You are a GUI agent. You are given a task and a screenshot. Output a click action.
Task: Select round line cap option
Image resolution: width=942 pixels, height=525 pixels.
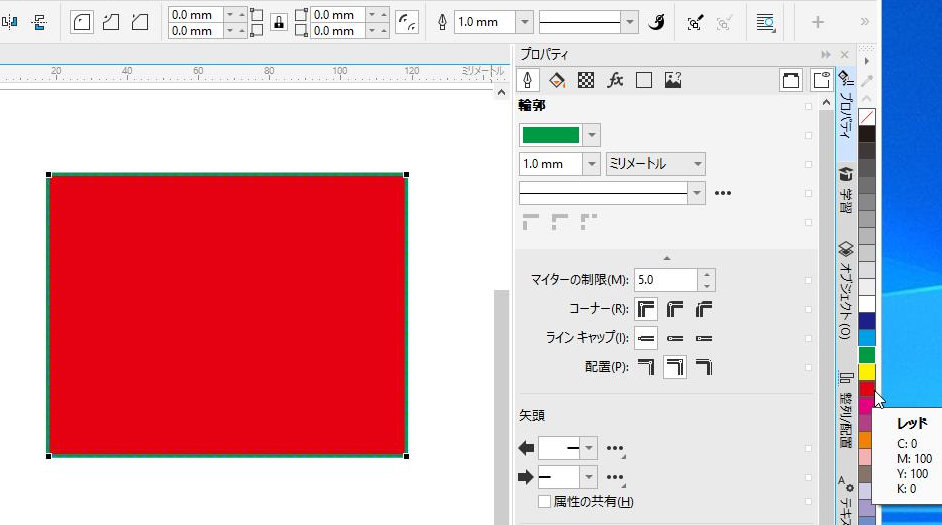pos(675,338)
